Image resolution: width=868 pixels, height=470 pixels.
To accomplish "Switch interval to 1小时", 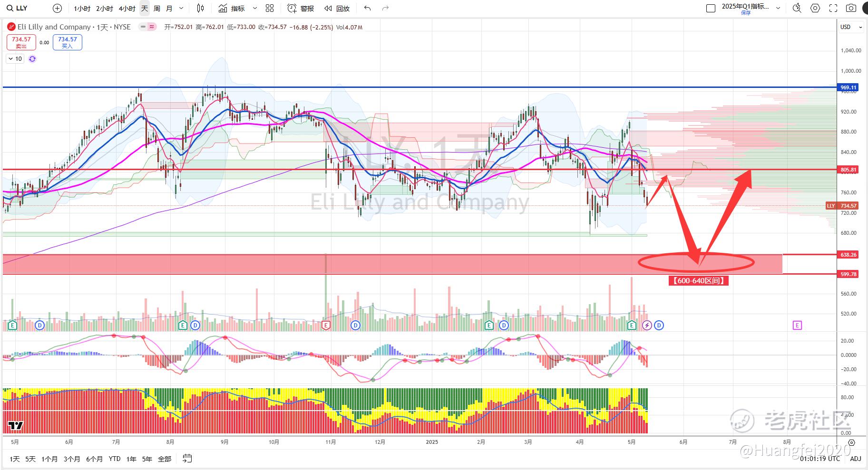I will click(x=82, y=9).
